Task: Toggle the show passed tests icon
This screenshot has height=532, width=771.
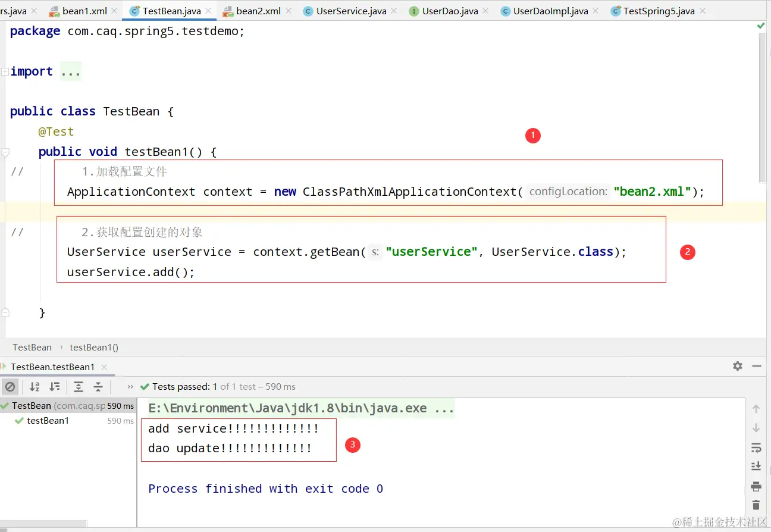Action: tap(10, 387)
